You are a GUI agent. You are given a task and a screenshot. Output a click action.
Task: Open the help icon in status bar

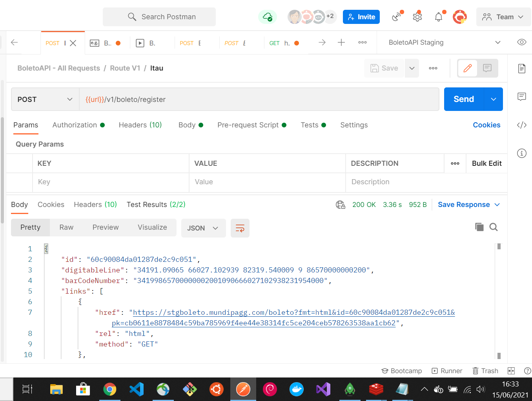pyautogui.click(x=528, y=371)
